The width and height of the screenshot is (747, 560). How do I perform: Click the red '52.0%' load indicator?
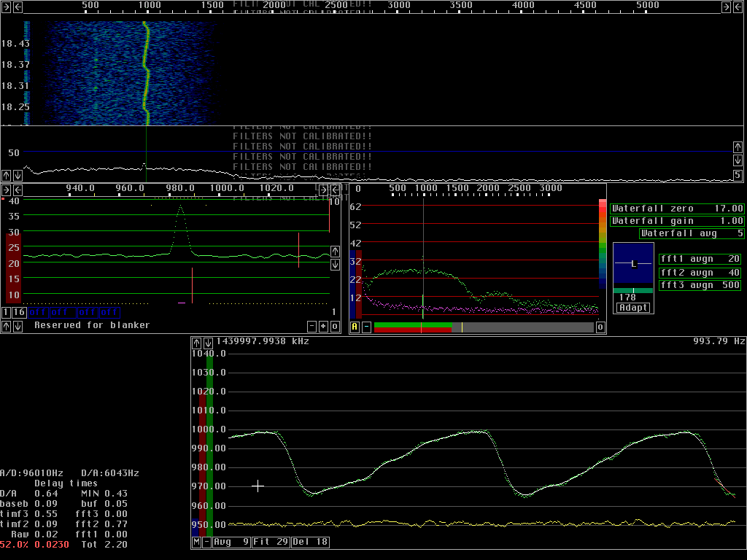pyautogui.click(x=14, y=545)
